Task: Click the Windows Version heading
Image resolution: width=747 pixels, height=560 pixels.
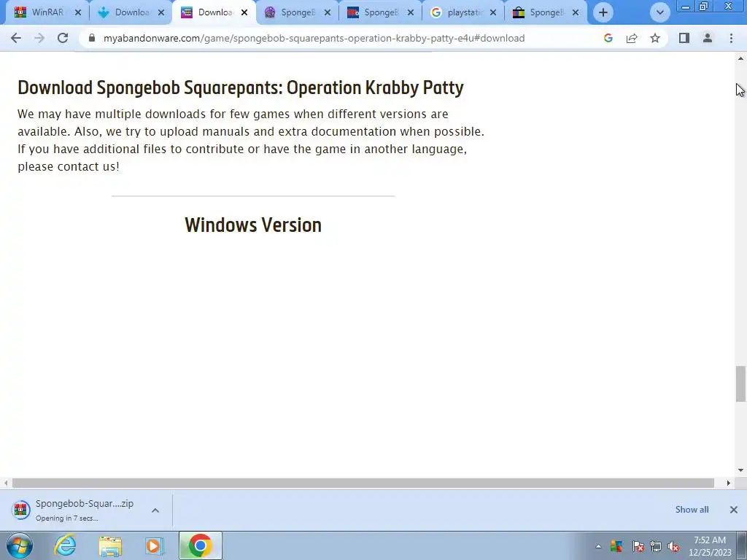Action: click(253, 225)
